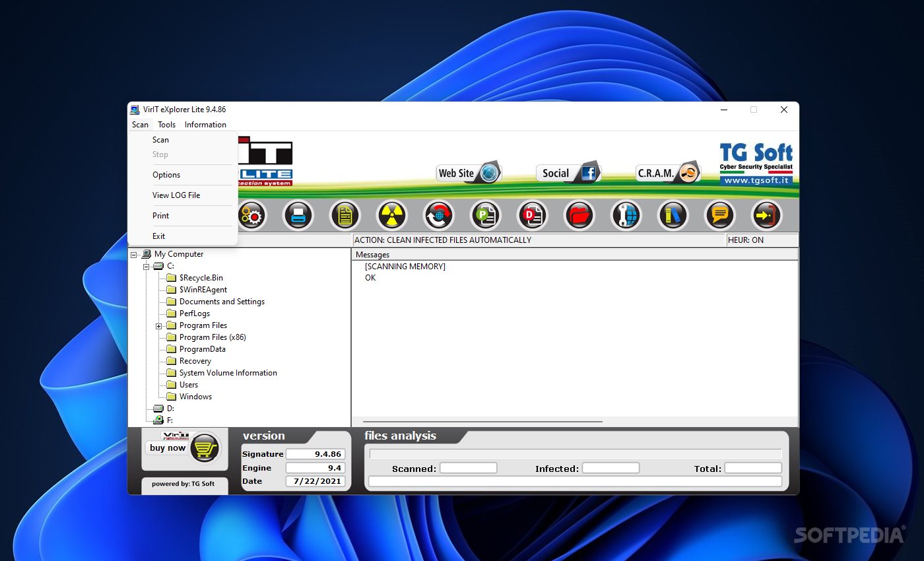This screenshot has height=561, width=924.
Task: Click the Infected count field
Action: coord(610,468)
